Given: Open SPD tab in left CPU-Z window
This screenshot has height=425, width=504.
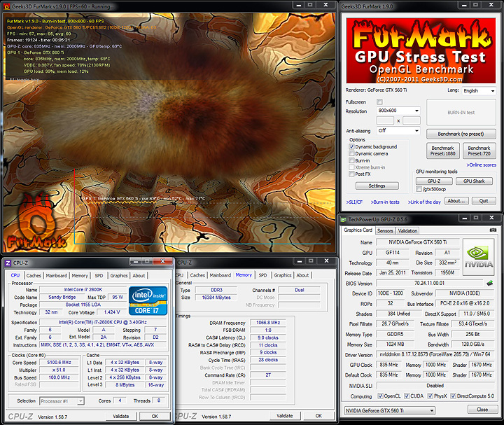Looking at the screenshot, I should click(99, 275).
